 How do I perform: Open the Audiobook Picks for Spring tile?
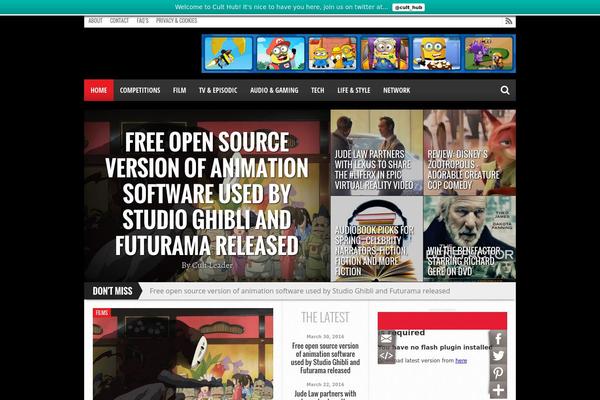pos(377,239)
